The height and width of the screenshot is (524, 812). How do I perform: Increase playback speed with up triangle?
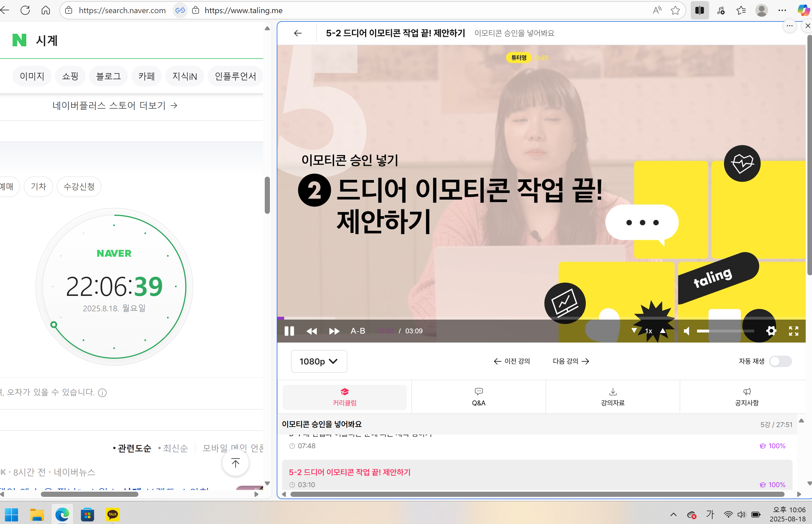[x=662, y=330]
